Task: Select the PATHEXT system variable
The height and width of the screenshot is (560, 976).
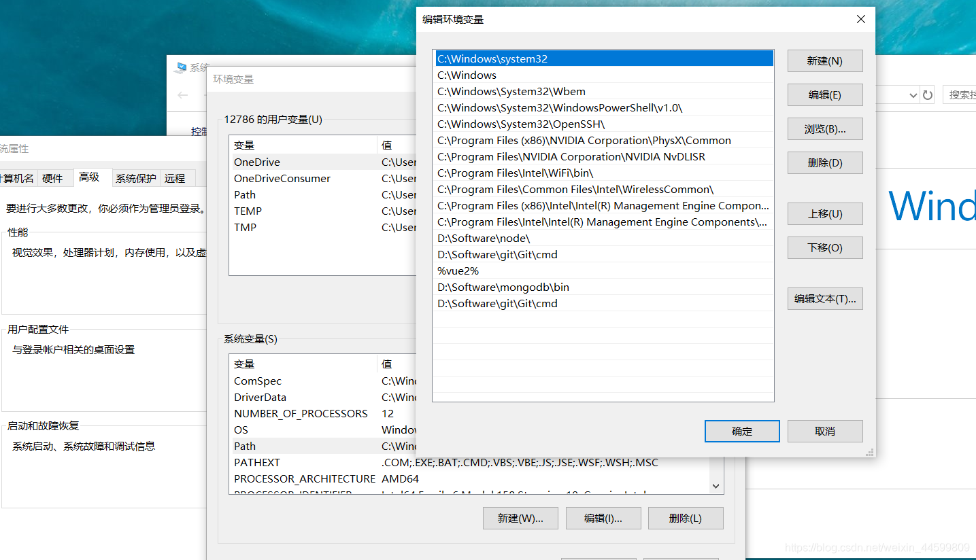Action: 469,462
